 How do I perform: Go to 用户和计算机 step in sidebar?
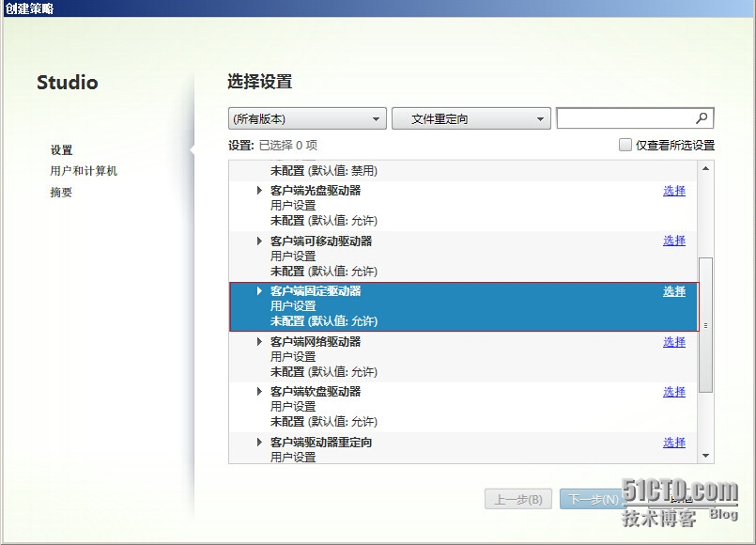(84, 171)
